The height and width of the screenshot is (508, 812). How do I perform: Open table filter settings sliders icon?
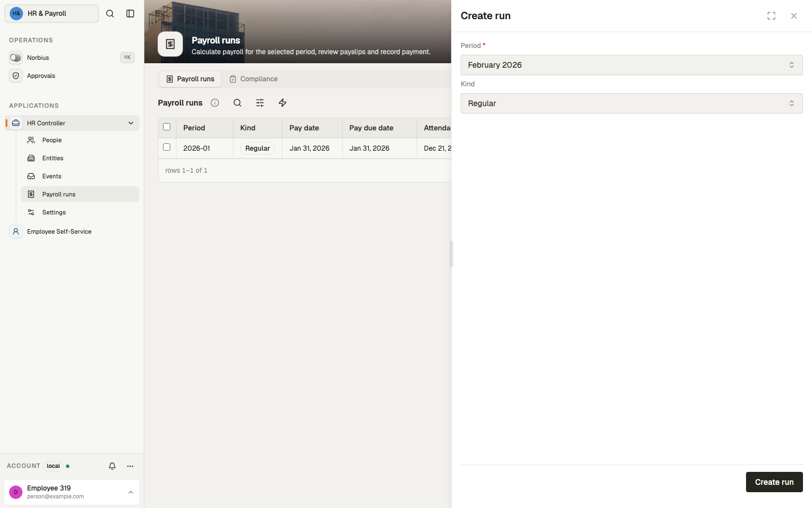pos(260,103)
